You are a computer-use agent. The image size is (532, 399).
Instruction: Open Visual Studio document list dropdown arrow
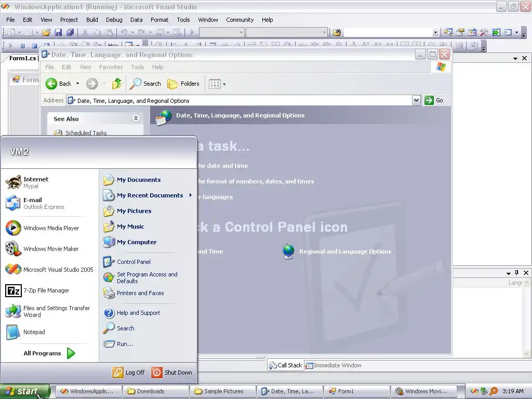[x=515, y=58]
